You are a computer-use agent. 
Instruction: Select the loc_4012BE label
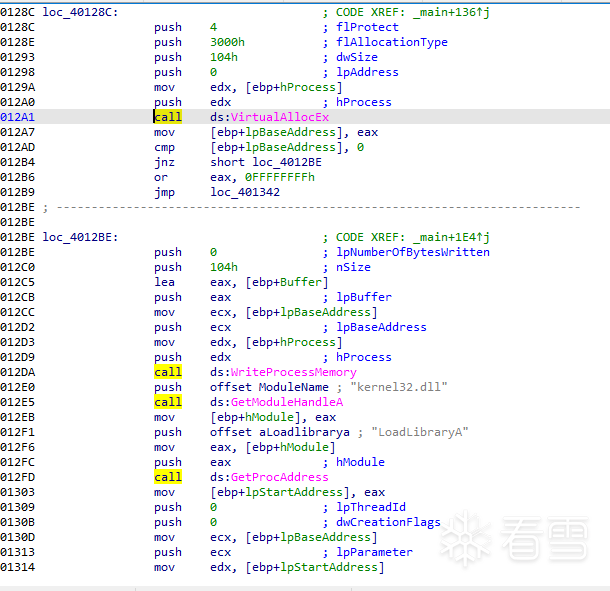(x=80, y=237)
